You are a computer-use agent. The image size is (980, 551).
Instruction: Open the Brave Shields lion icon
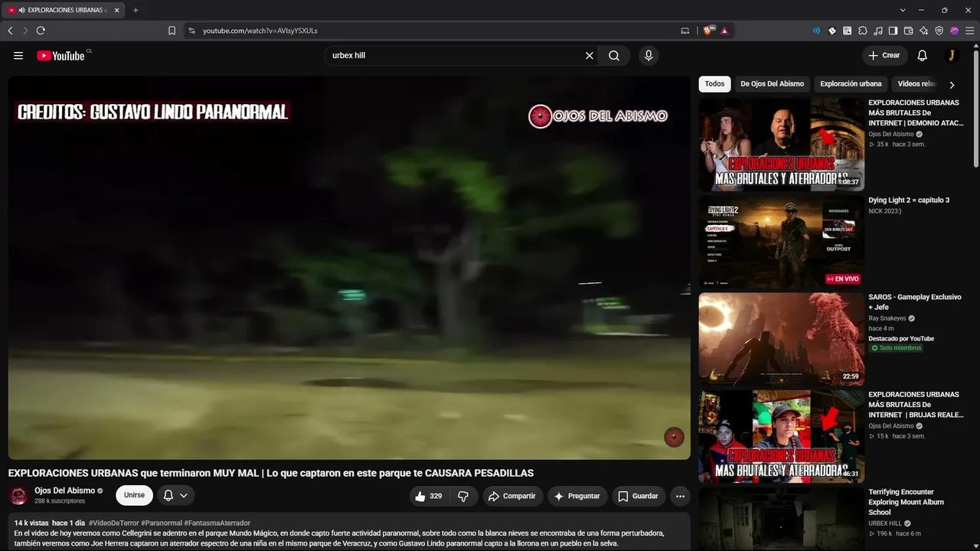coord(708,31)
